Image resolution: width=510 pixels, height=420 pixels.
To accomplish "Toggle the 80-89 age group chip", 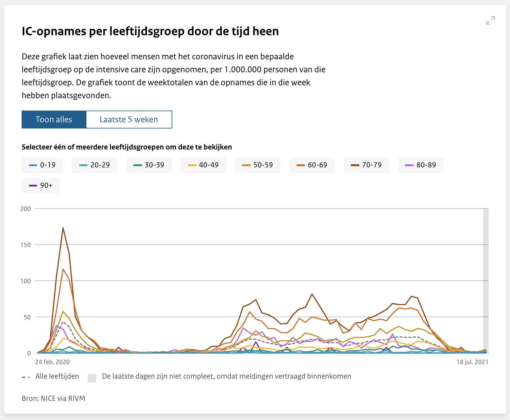I will pos(421,165).
